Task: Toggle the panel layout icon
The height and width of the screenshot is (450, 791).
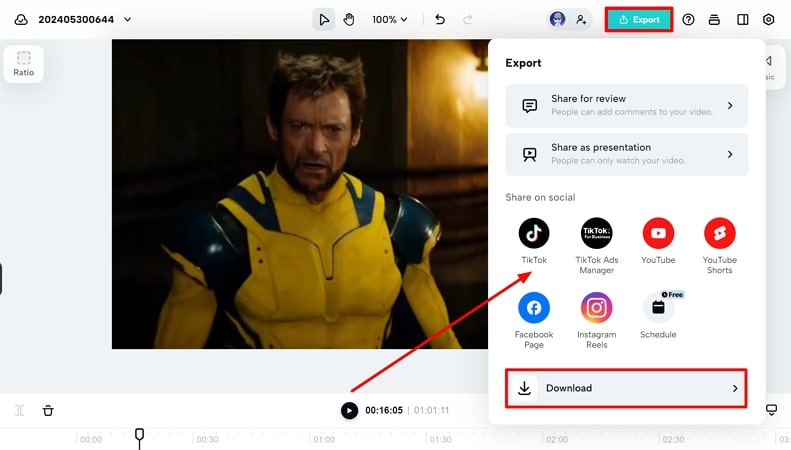Action: pos(742,19)
